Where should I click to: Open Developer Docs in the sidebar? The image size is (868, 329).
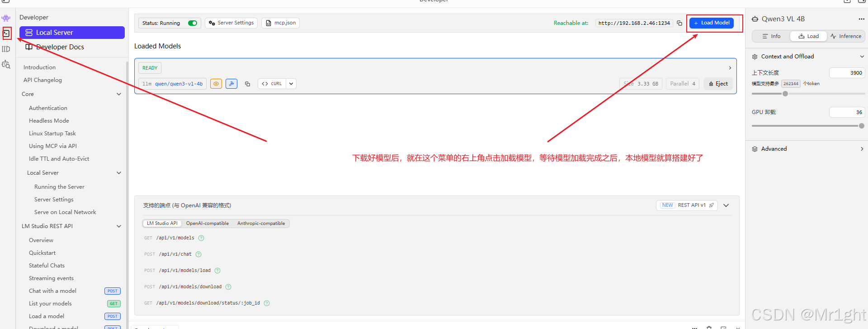[x=72, y=47]
